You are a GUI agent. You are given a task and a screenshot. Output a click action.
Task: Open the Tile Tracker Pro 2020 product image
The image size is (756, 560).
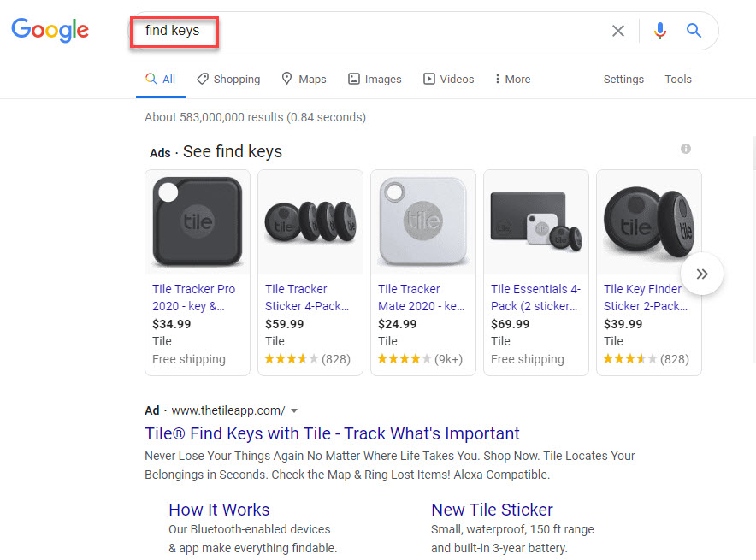click(198, 221)
